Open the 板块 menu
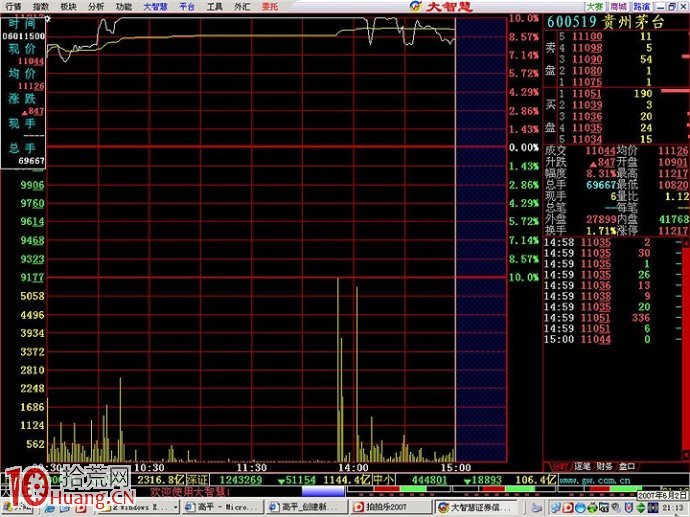Viewport: 690px width, 517px height. coord(68,7)
